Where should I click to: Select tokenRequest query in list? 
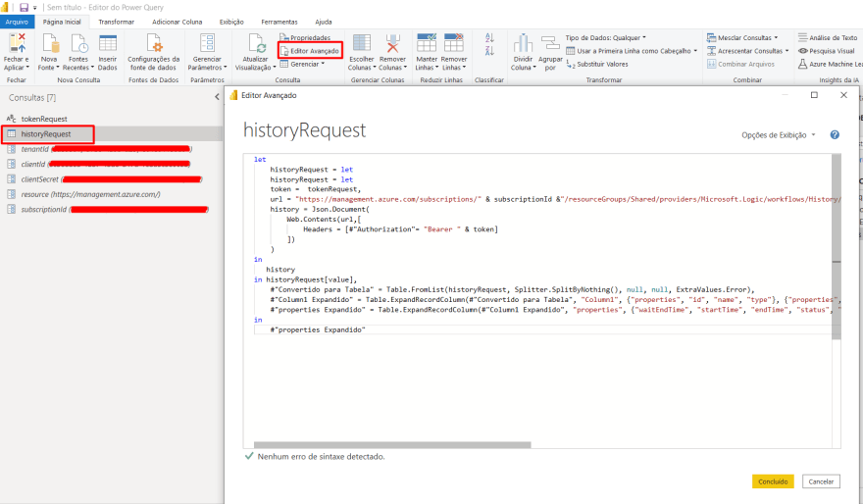click(44, 119)
